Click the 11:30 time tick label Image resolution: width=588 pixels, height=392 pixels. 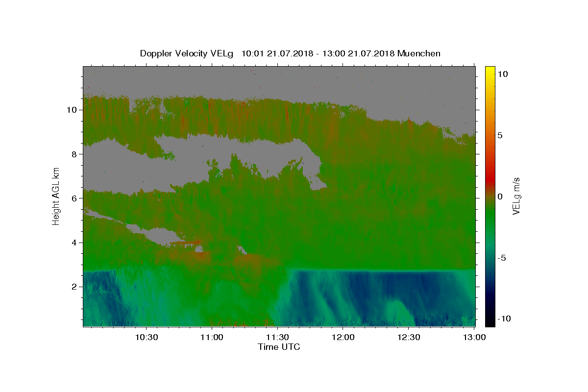pyautogui.click(x=277, y=338)
